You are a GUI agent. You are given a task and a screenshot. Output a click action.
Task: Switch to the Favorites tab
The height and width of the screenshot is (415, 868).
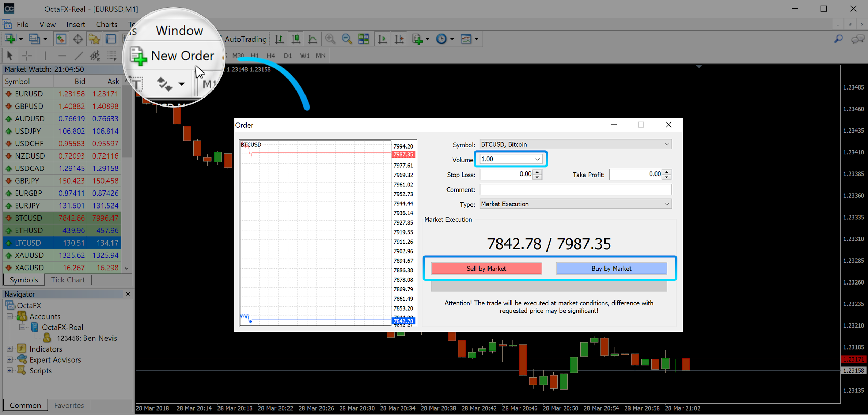[66, 406]
